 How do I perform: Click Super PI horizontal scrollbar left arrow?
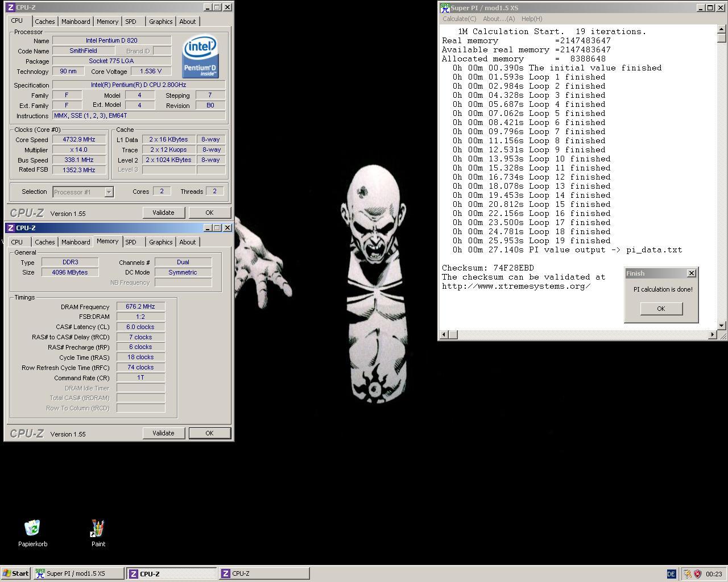tap(445, 335)
